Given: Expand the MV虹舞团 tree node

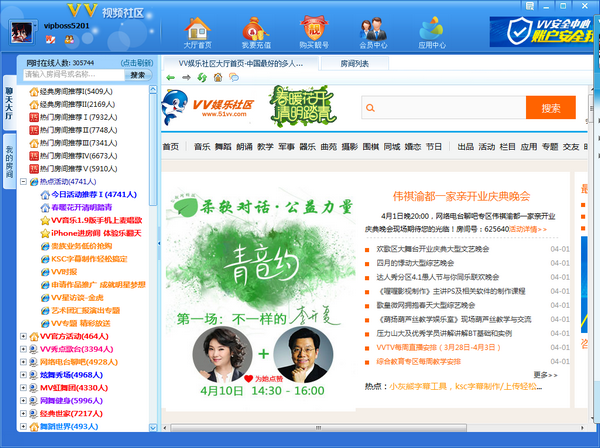Looking at the screenshot, I should point(24,388).
